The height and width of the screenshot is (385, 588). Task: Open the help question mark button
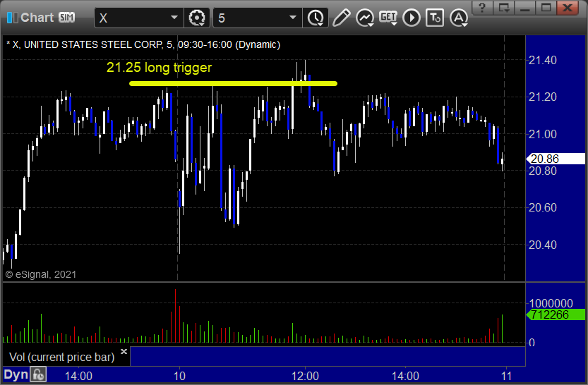(x=482, y=8)
